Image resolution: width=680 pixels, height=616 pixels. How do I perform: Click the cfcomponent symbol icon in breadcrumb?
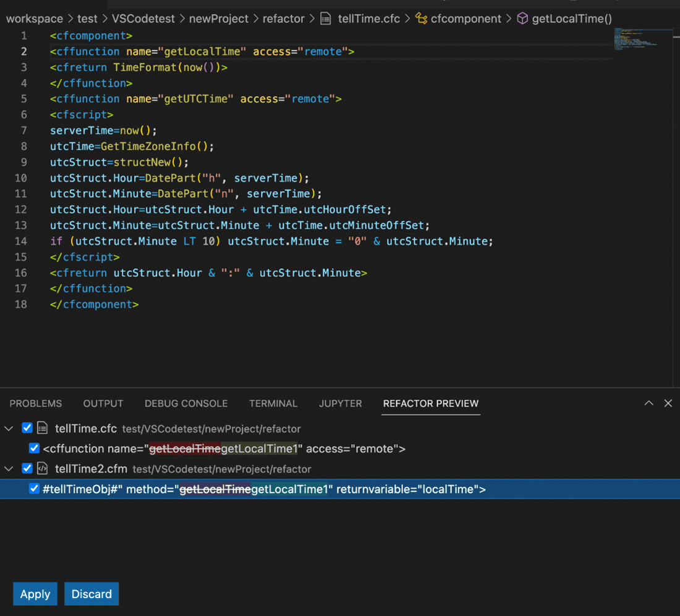click(x=421, y=19)
